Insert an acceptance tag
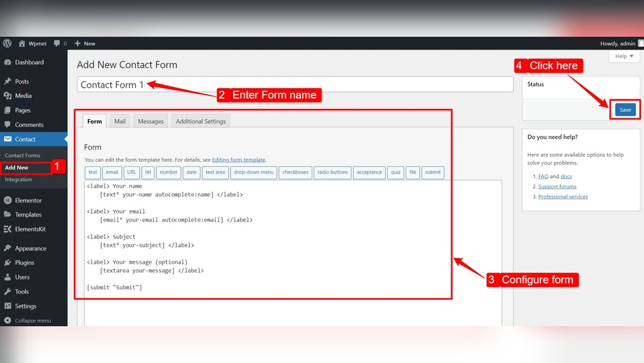Screen dimensions: 644x363 tap(369, 172)
